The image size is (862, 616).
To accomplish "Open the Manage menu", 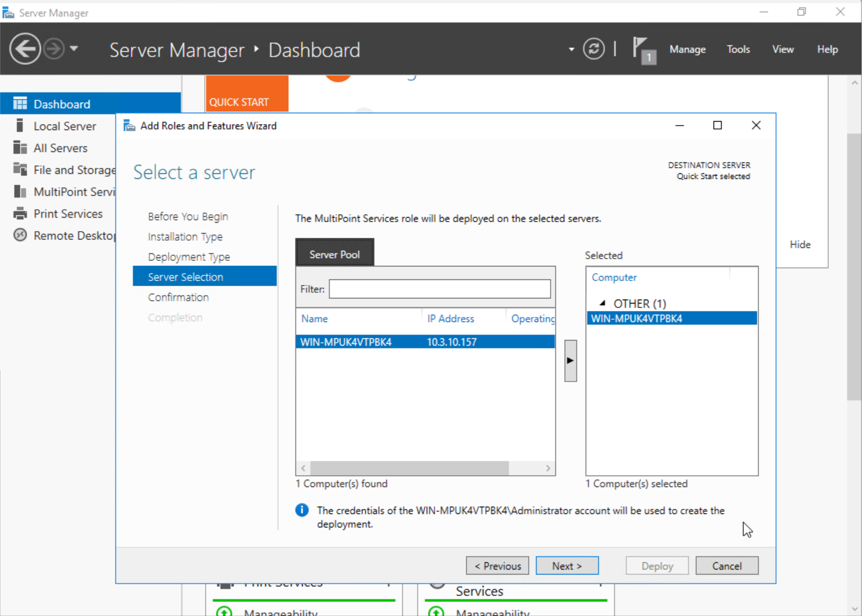I will [687, 49].
